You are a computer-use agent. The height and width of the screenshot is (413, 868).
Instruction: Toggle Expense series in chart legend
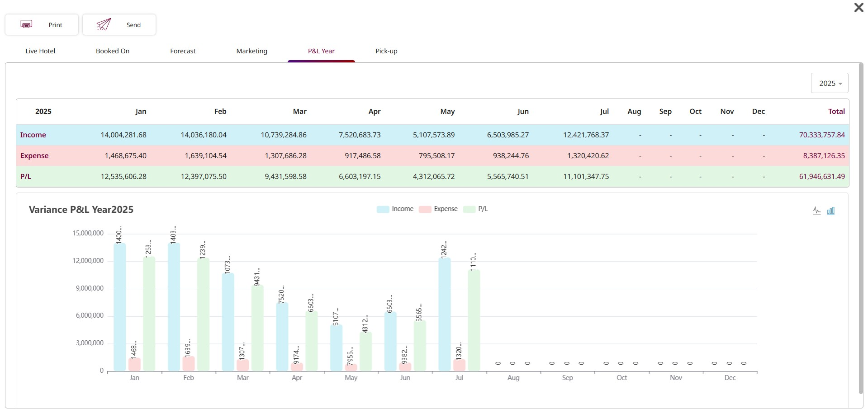pyautogui.click(x=438, y=209)
